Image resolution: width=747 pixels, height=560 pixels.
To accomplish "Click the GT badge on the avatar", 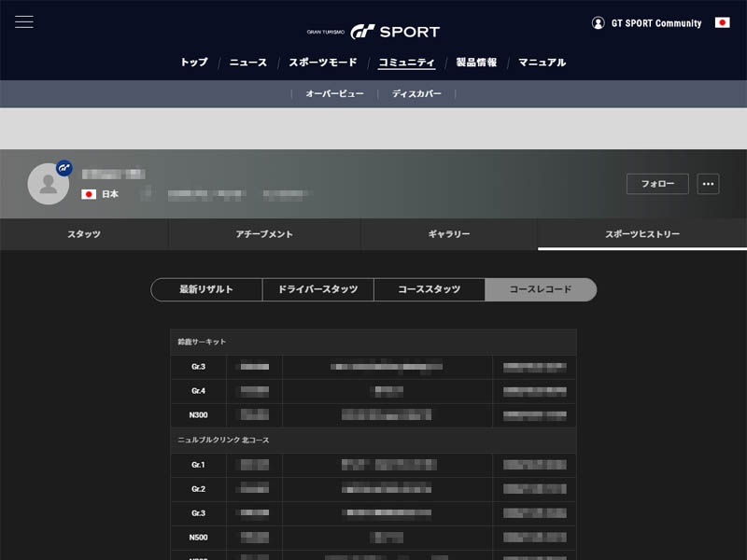I will [x=63, y=168].
